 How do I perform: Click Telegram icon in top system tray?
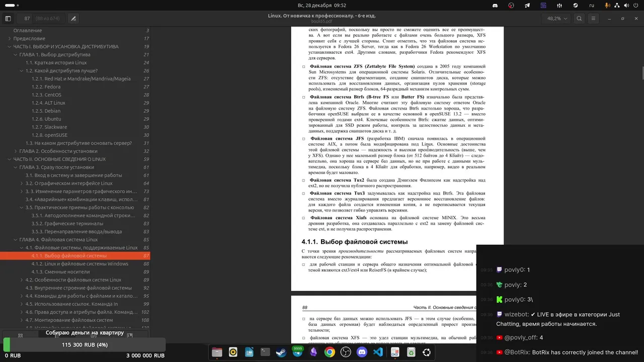tap(527, 6)
